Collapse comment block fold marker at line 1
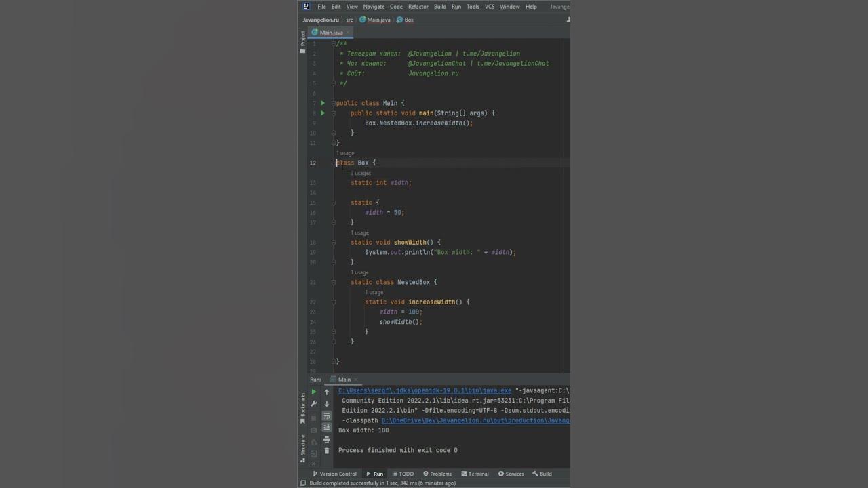Viewport: 868px width, 488px height. pos(334,44)
